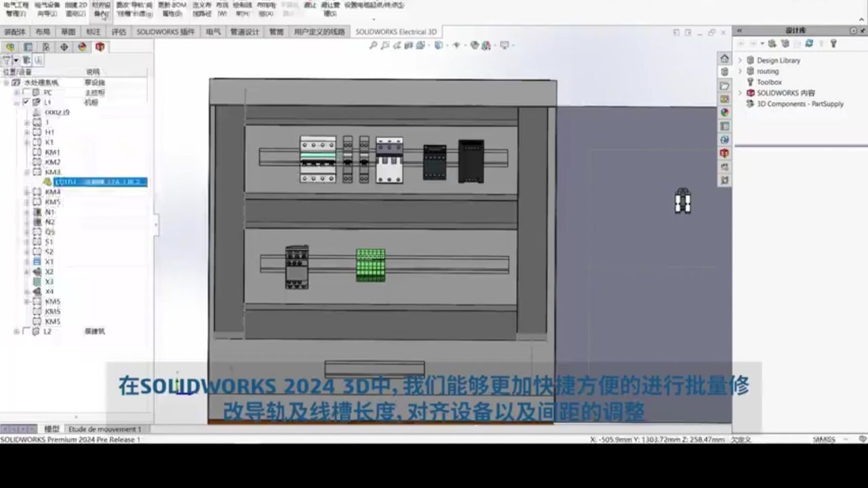Uncheck the L1 checkbox in the device tree
The height and width of the screenshot is (488, 868).
pyautogui.click(x=26, y=102)
